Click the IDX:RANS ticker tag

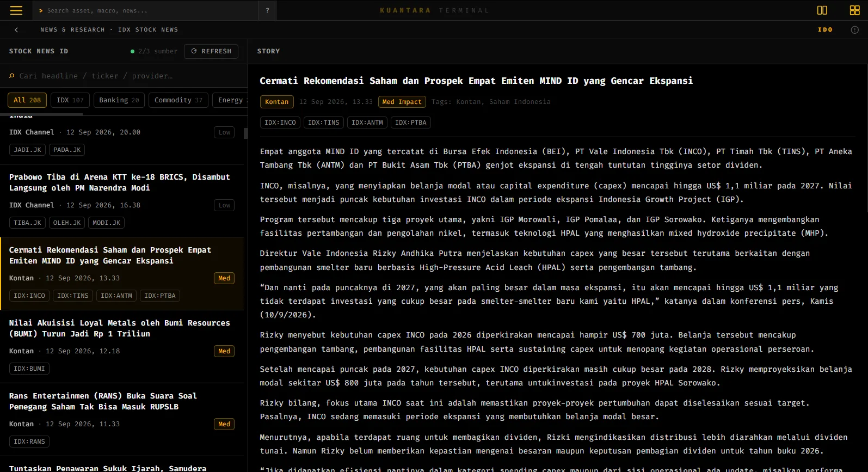click(29, 442)
